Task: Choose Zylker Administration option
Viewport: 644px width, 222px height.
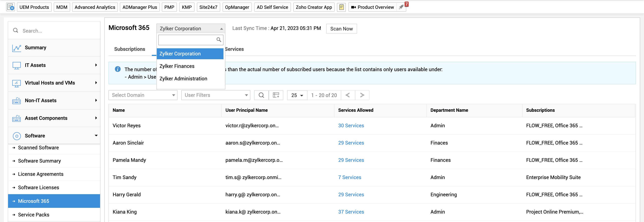Action: (x=183, y=79)
